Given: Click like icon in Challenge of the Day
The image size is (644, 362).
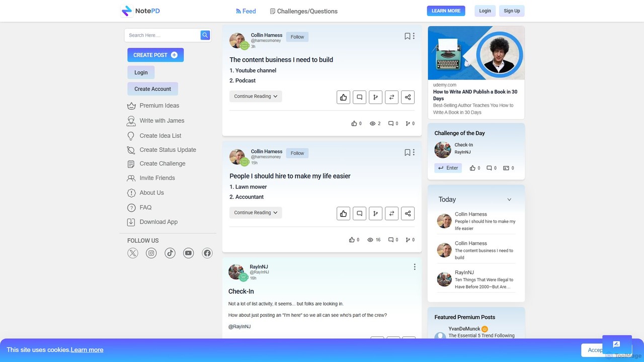Looking at the screenshot, I should point(472,168).
